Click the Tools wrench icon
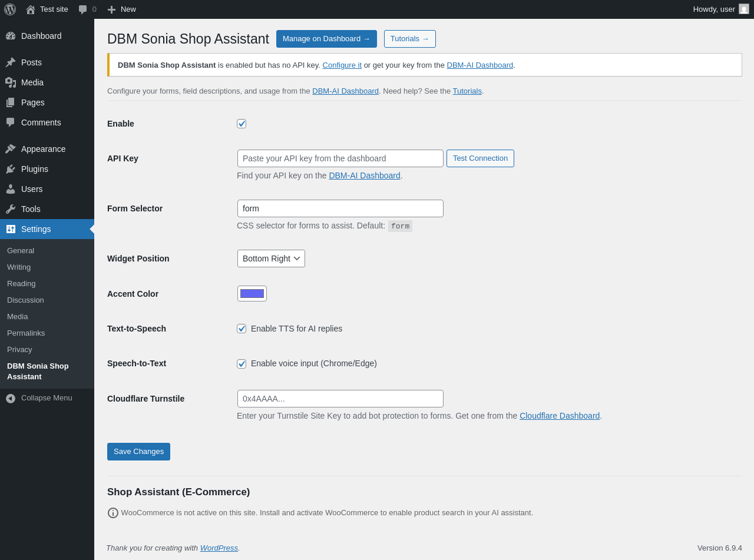754x560 pixels. click(x=11, y=209)
